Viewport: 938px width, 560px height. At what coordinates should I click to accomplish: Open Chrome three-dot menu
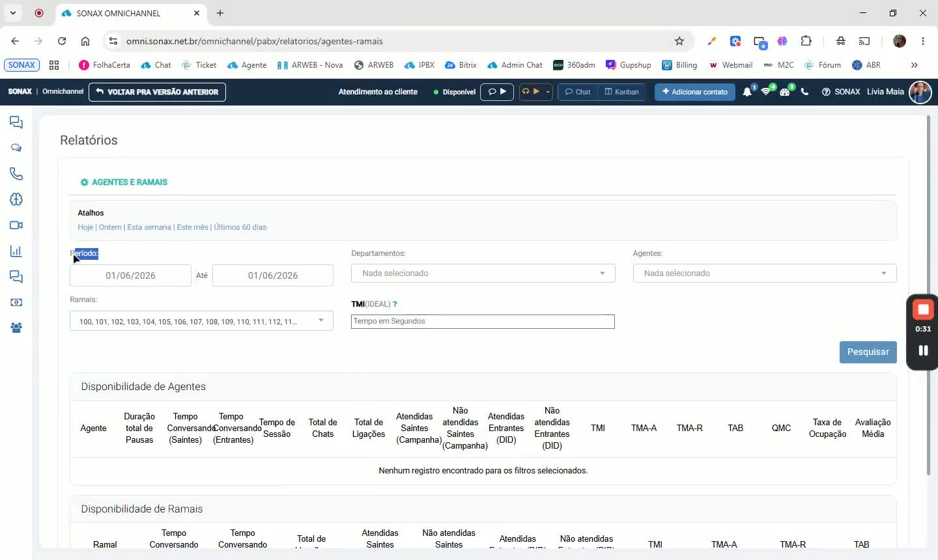click(923, 41)
